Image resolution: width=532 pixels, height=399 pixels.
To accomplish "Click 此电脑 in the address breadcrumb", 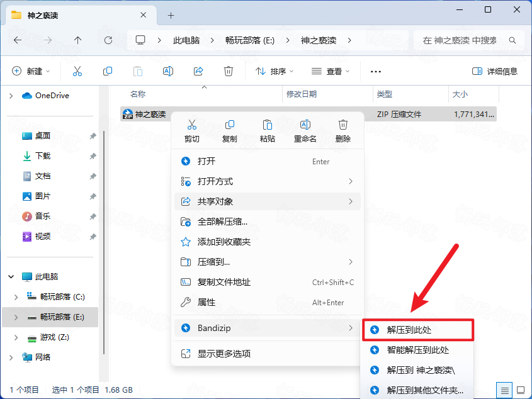I will pyautogui.click(x=186, y=40).
